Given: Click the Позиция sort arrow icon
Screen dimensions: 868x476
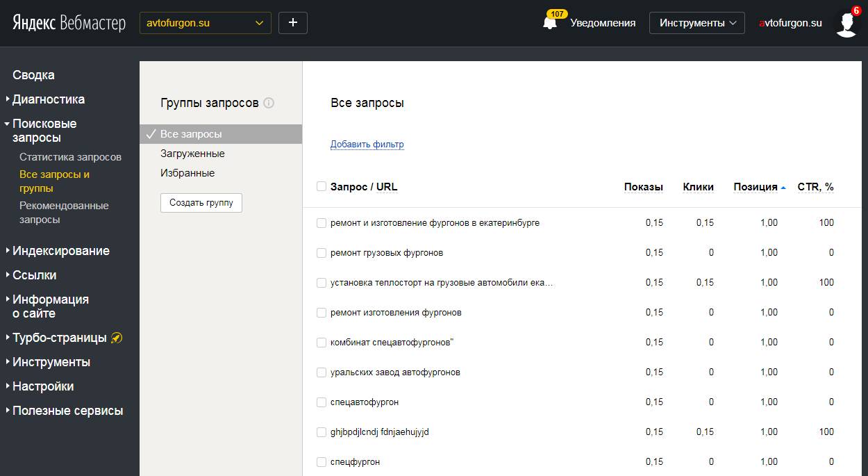Looking at the screenshot, I should (x=783, y=188).
